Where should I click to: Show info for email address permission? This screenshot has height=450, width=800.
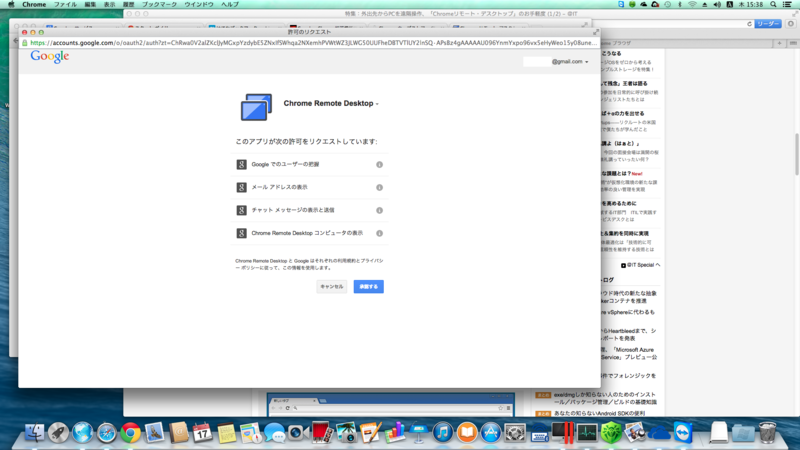379,187
